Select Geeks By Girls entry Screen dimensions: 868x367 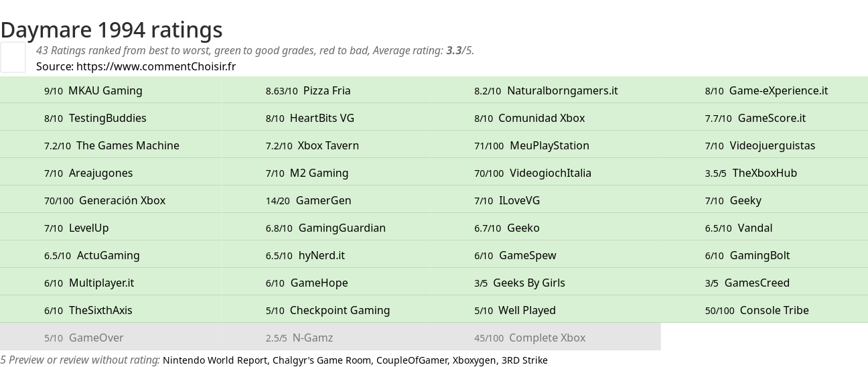528,283
